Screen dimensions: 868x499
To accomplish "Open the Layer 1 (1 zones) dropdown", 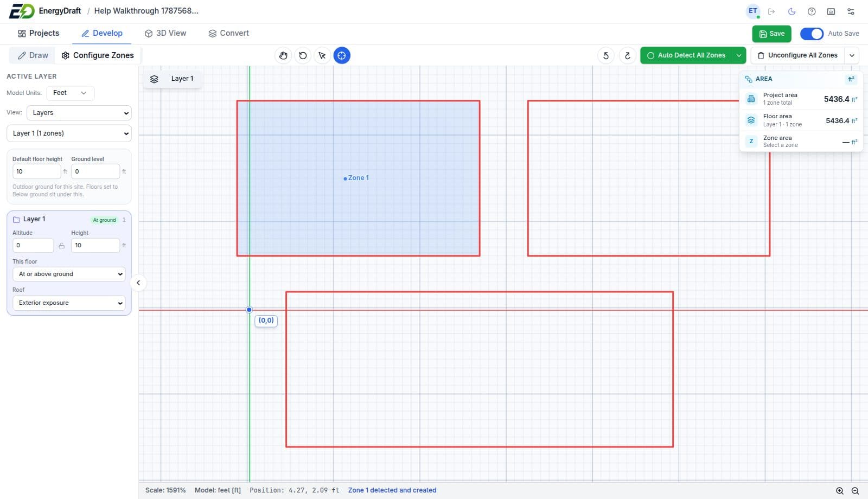I will (x=69, y=133).
